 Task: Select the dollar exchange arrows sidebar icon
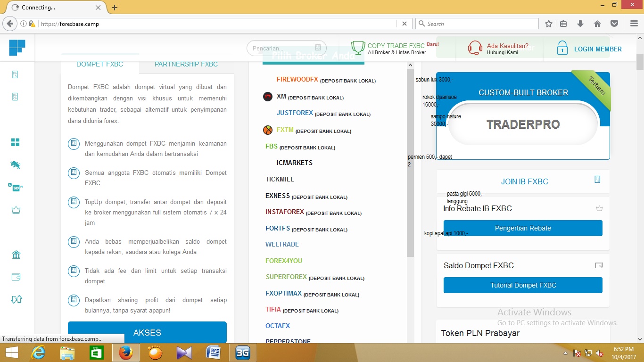coord(16,299)
